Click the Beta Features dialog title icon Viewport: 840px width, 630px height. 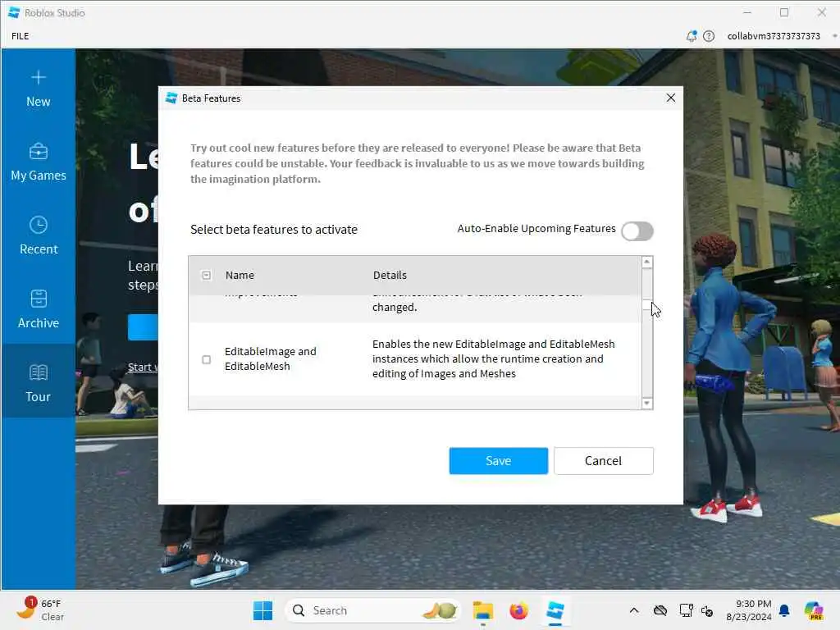click(x=171, y=98)
